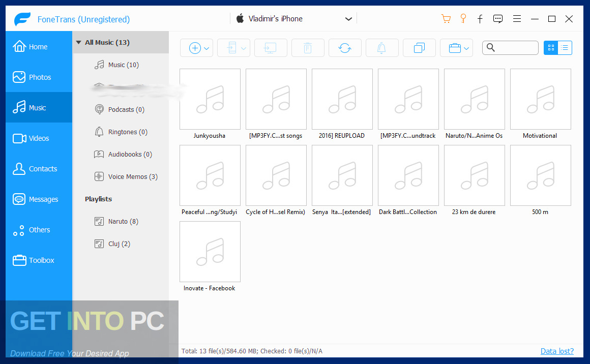Click the shopping cart purchase icon

446,18
